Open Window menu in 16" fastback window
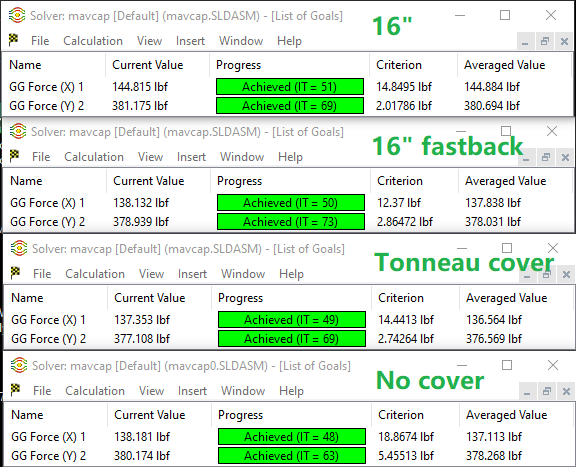 pos(242,157)
